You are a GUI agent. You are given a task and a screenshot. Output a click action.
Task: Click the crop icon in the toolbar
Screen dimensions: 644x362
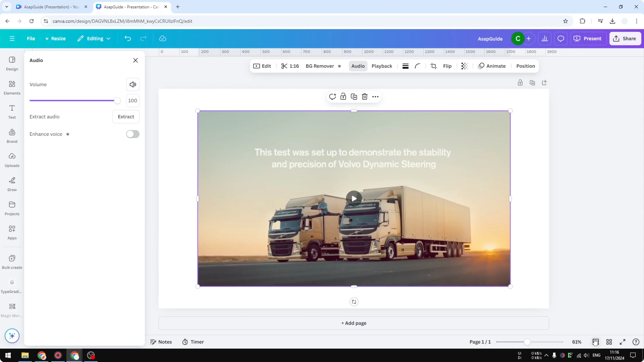433,66
